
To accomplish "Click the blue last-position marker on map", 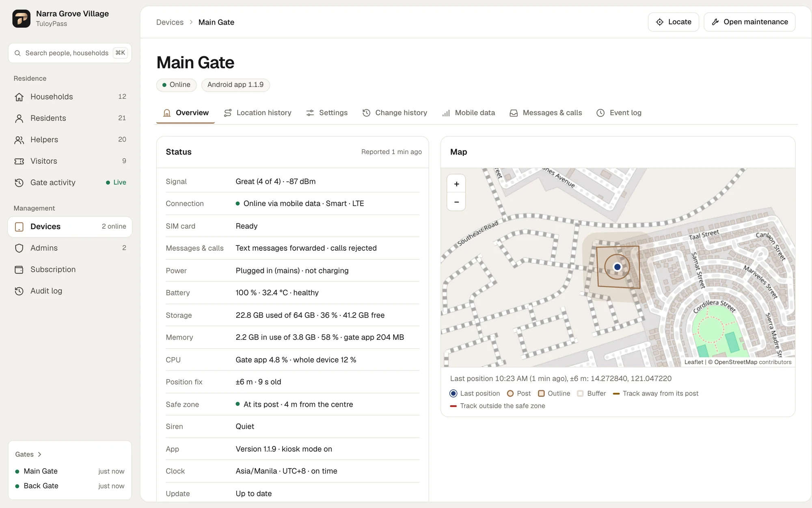I will (x=617, y=267).
